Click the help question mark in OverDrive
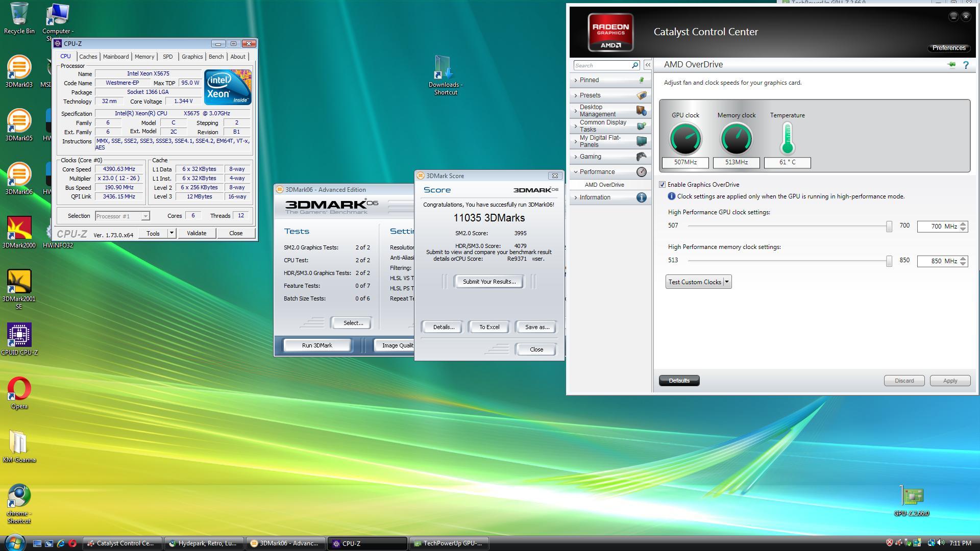The image size is (980, 551). 966,65
